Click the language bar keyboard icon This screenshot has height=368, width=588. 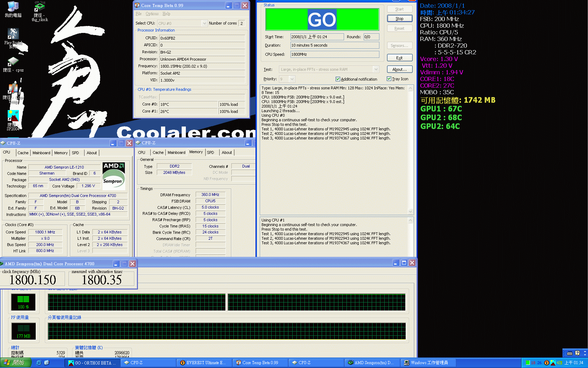pos(570,353)
